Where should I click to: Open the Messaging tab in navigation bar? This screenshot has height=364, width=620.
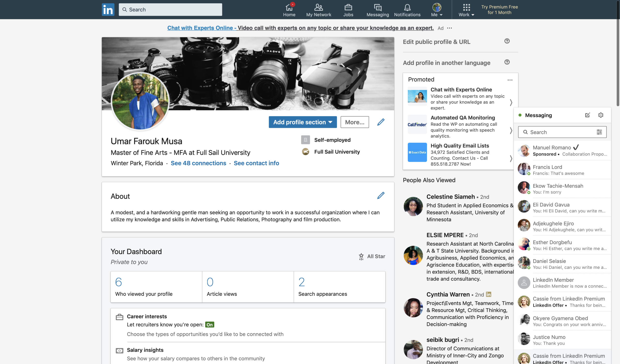coord(378,10)
